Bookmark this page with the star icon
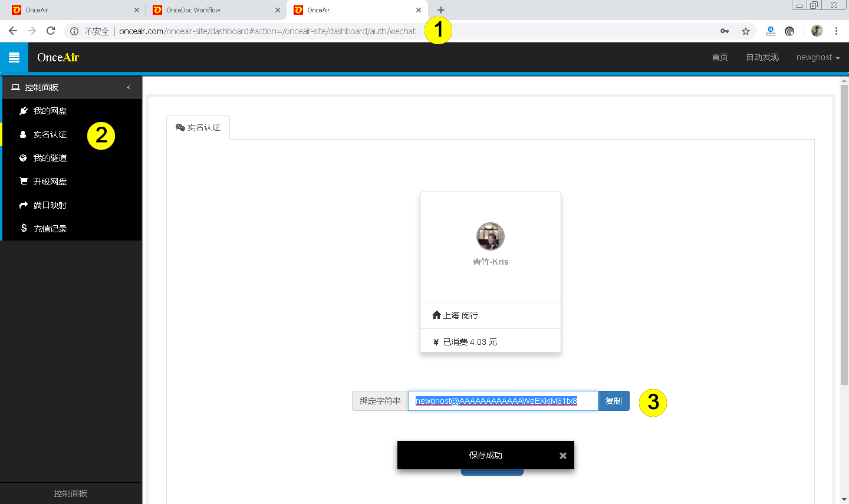Screen dimensions: 849x504 pos(746,31)
